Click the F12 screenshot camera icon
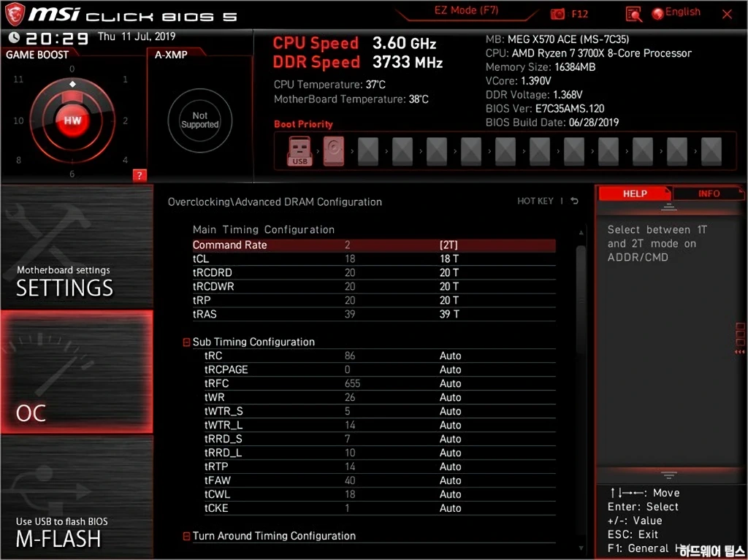 click(x=557, y=15)
